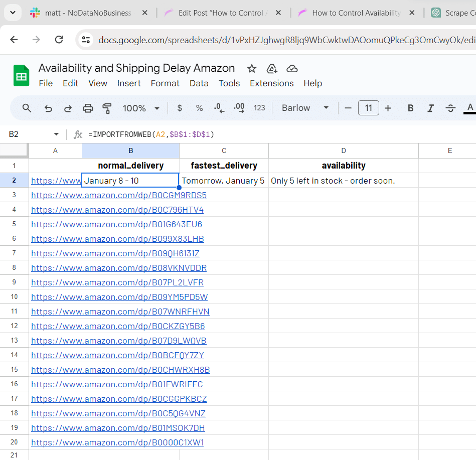The width and height of the screenshot is (476, 460).
Task: Toggle italic text formatting
Action: (x=430, y=108)
